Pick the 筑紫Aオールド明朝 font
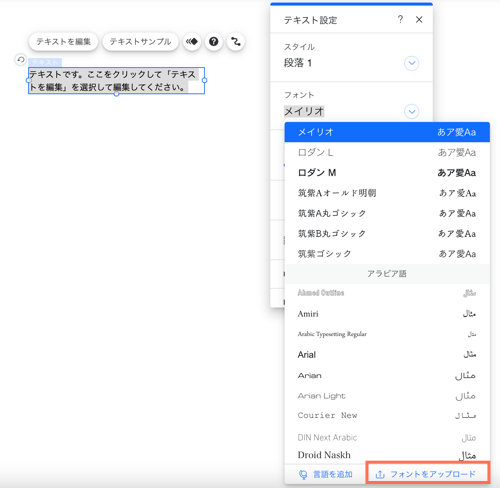The height and width of the screenshot is (488, 500). pyautogui.click(x=387, y=193)
